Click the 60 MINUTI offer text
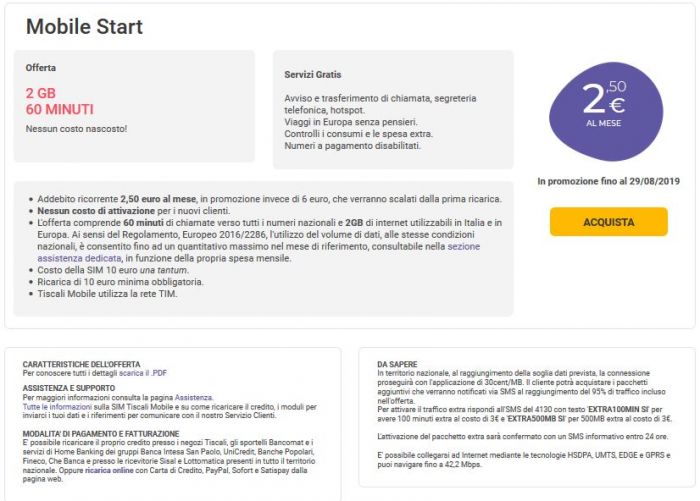Viewport: 700px width, 501px height. [59, 109]
